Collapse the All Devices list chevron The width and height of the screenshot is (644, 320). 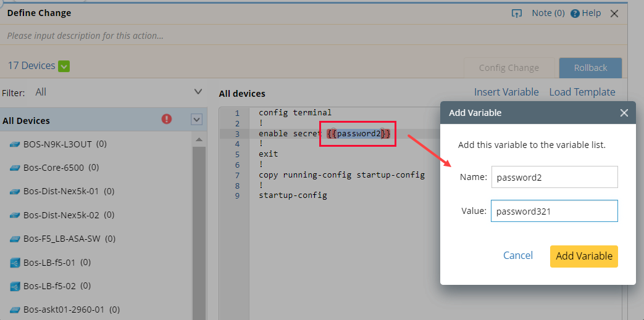click(x=196, y=120)
